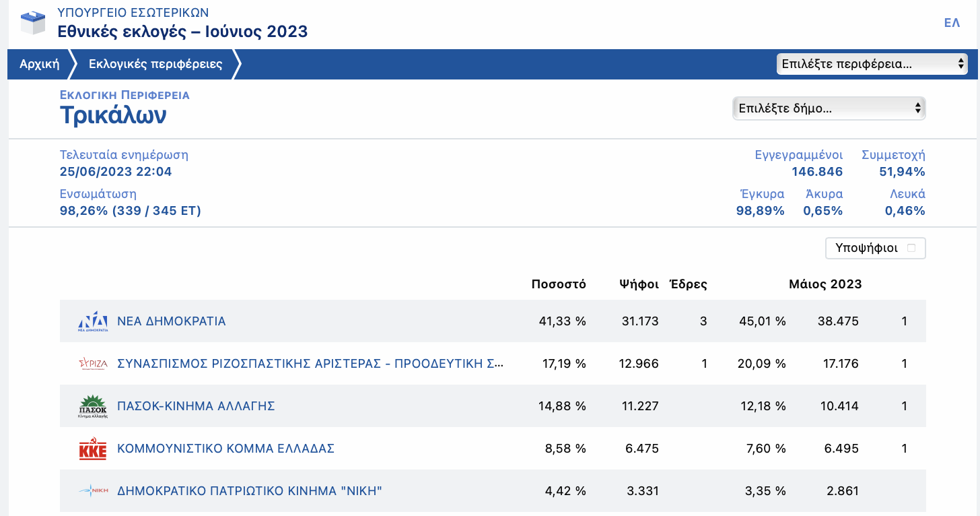Switch language via ΕΛ link
980x516 pixels.
tap(952, 23)
